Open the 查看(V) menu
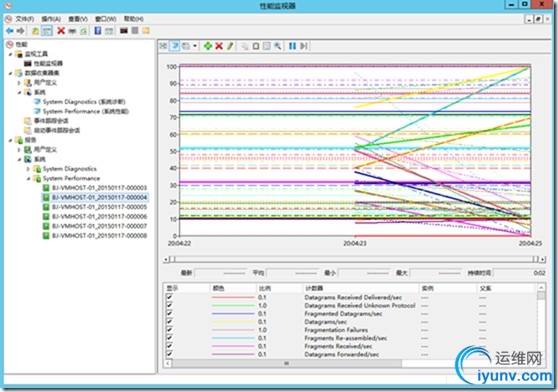The height and width of the screenshot is (392, 558). [x=78, y=19]
